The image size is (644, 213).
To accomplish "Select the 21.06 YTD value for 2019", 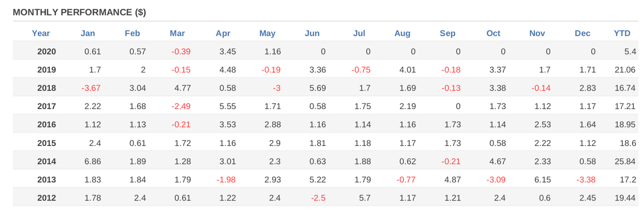I will tap(625, 70).
